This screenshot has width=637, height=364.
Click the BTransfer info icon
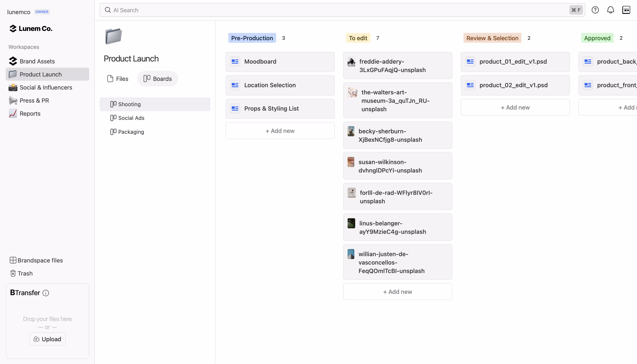46,293
